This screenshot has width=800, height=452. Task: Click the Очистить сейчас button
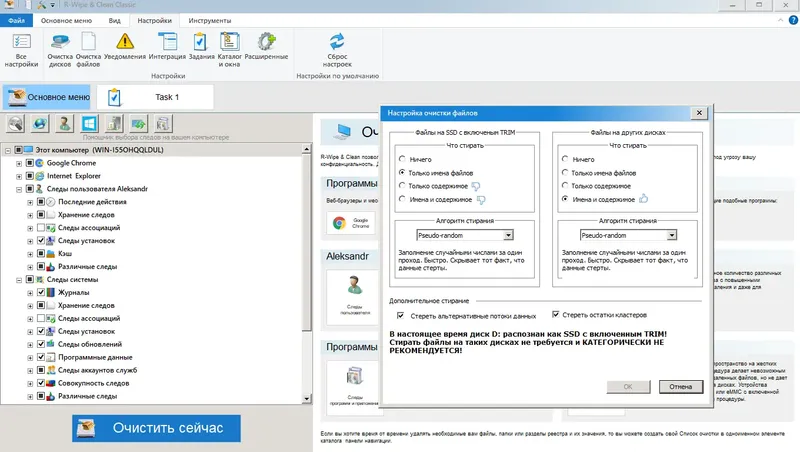(x=157, y=428)
